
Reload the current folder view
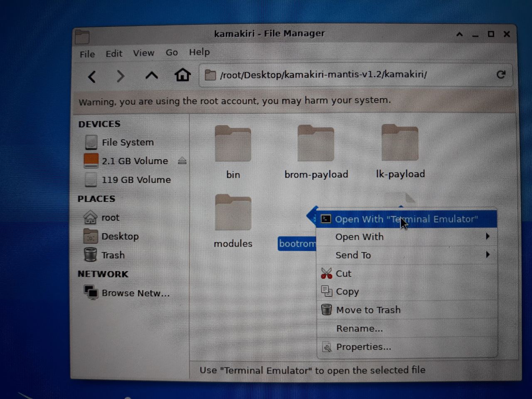coord(501,74)
